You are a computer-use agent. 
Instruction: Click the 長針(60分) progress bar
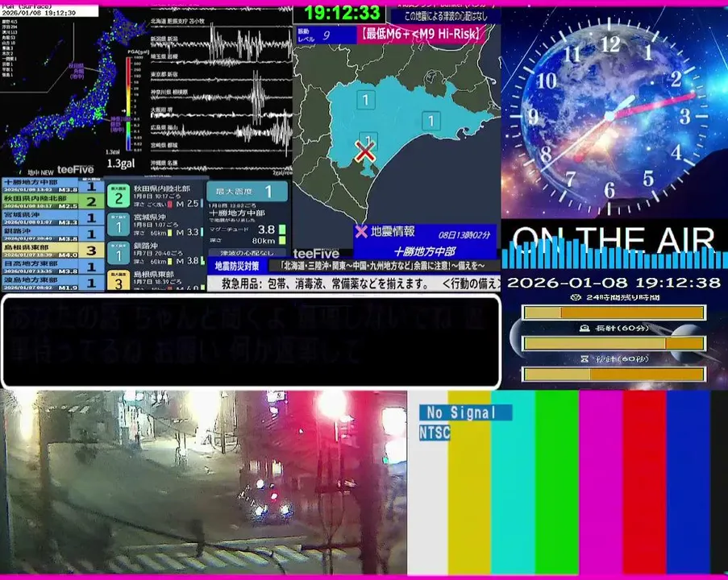[x=614, y=343]
